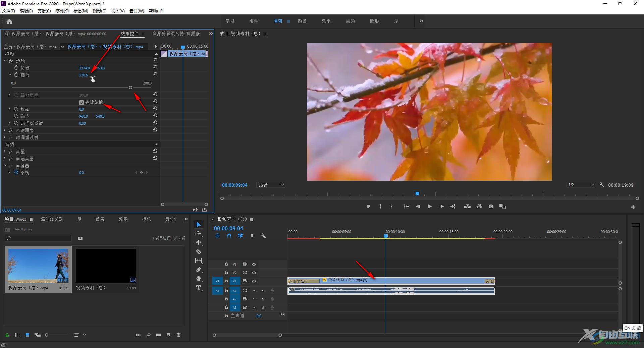Toggle V3 track output eye
Viewport: 644px width, 348px height.
pyautogui.click(x=254, y=264)
